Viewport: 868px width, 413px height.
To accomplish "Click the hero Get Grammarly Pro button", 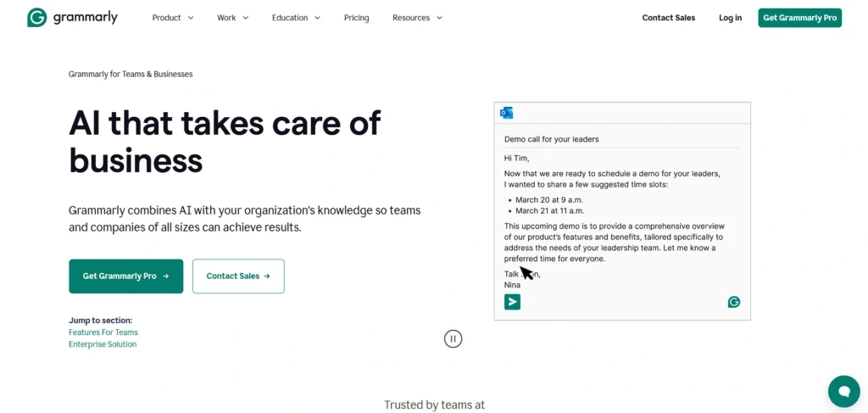I will click(x=125, y=276).
